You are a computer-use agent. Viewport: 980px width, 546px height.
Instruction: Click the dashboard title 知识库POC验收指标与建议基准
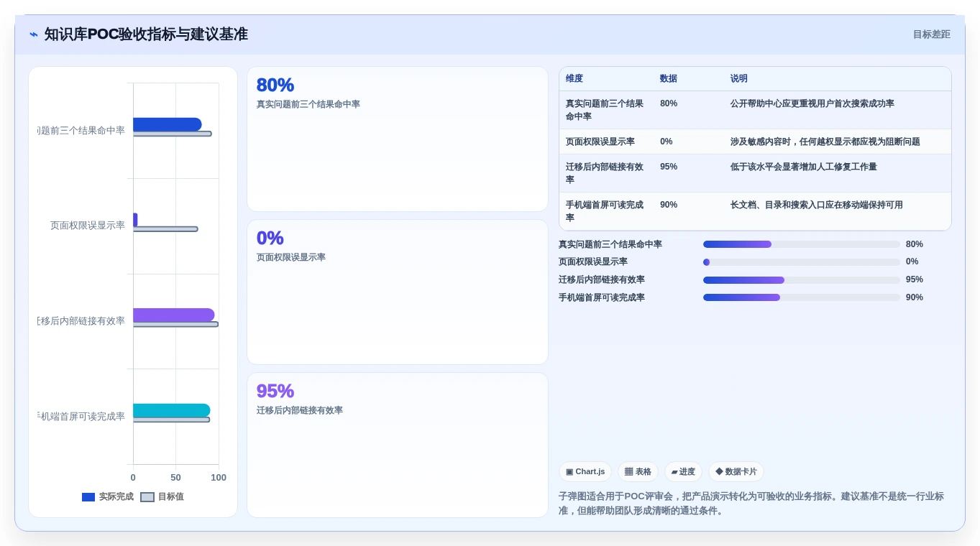coord(146,34)
